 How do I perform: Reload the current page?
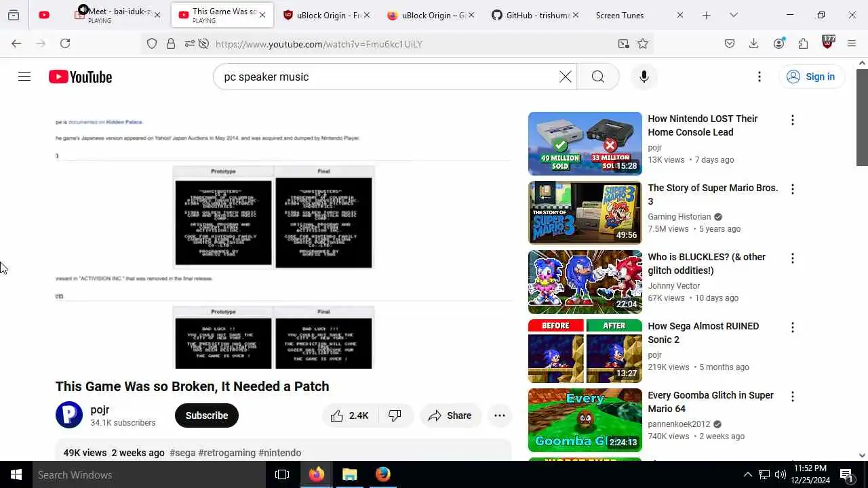[65, 43]
